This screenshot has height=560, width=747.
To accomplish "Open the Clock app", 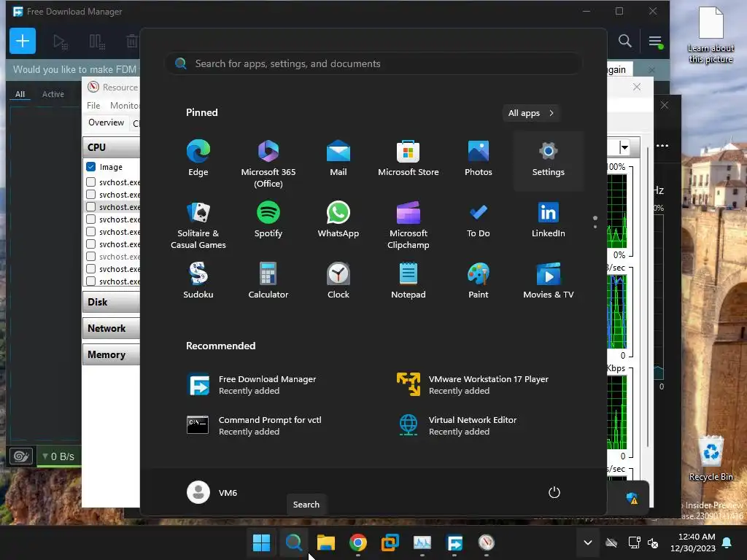I will (x=338, y=281).
